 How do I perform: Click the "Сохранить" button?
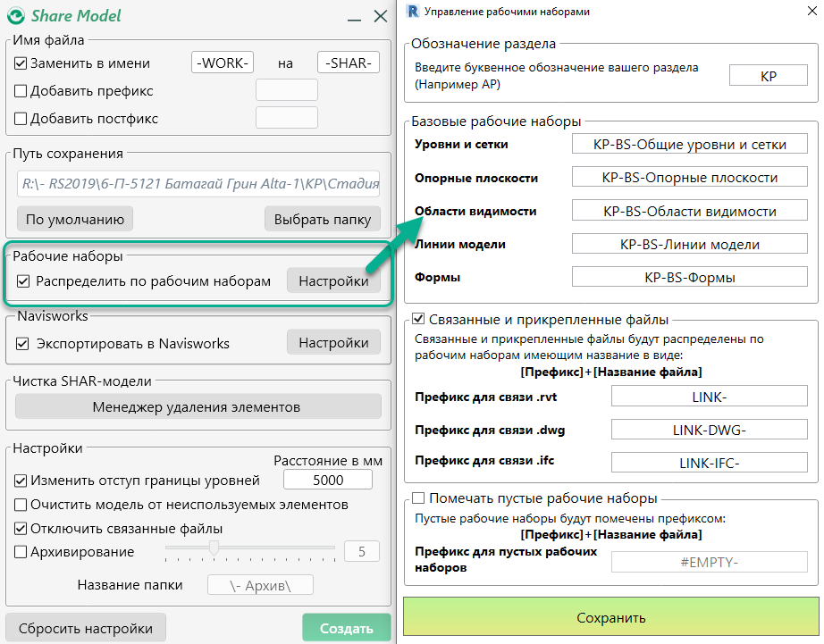pyautogui.click(x=610, y=617)
